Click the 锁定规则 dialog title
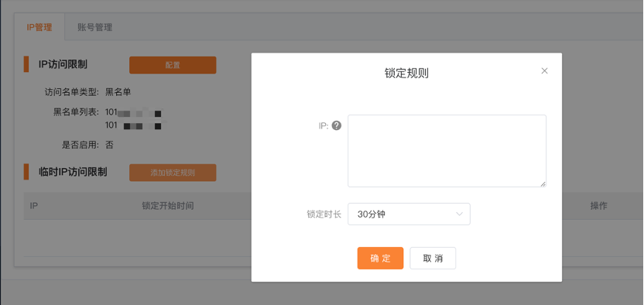Screen dimensions: 644x305 [406, 74]
